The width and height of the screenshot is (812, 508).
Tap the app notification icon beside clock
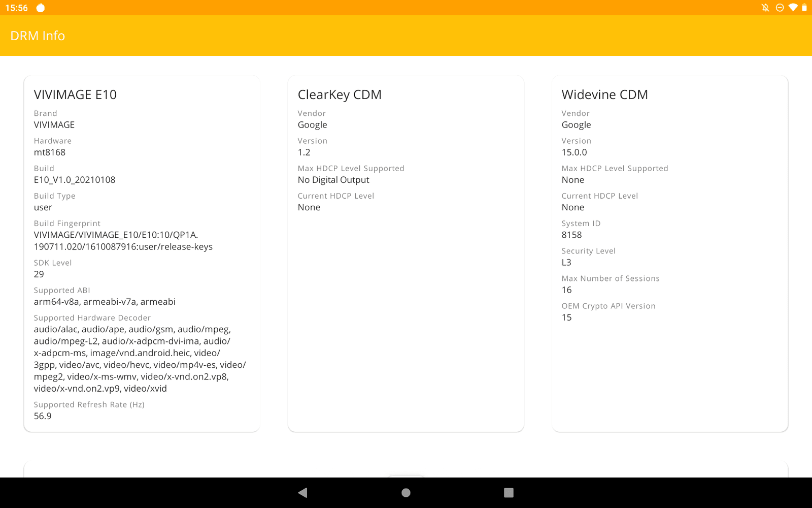41,8
